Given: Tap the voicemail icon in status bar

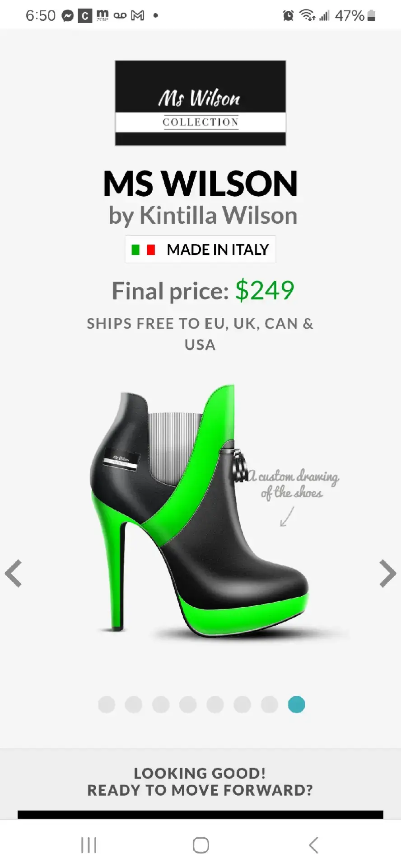Looking at the screenshot, I should click(120, 16).
